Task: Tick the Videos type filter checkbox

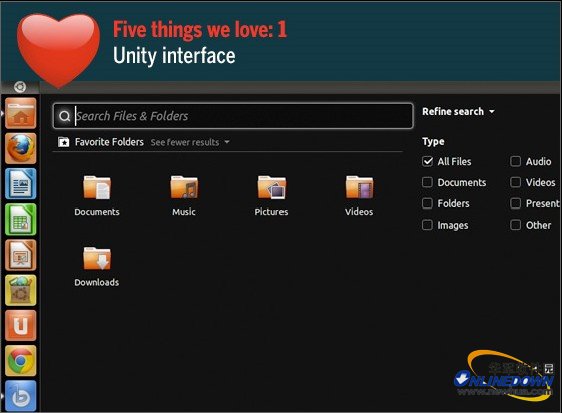Action: (515, 182)
